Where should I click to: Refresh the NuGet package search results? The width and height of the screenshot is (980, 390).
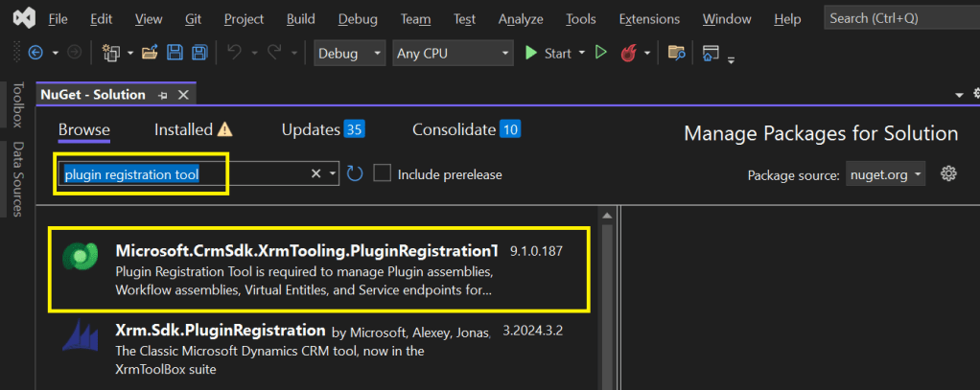pos(355,173)
